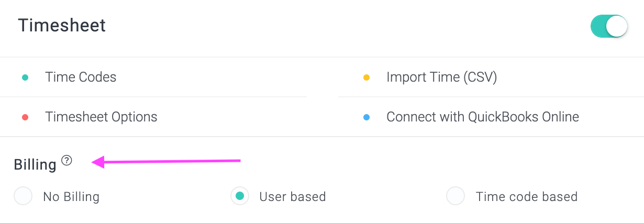Select the Time code based radio button
The width and height of the screenshot is (644, 223).
tap(456, 196)
